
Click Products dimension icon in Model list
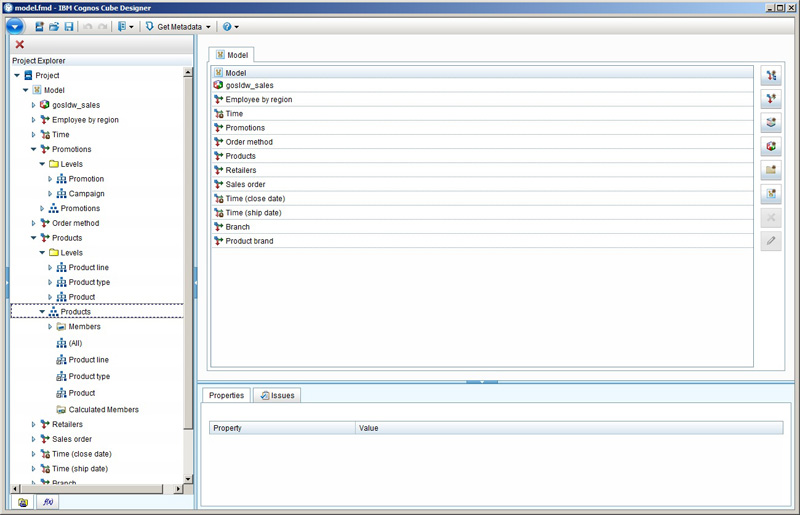click(218, 156)
